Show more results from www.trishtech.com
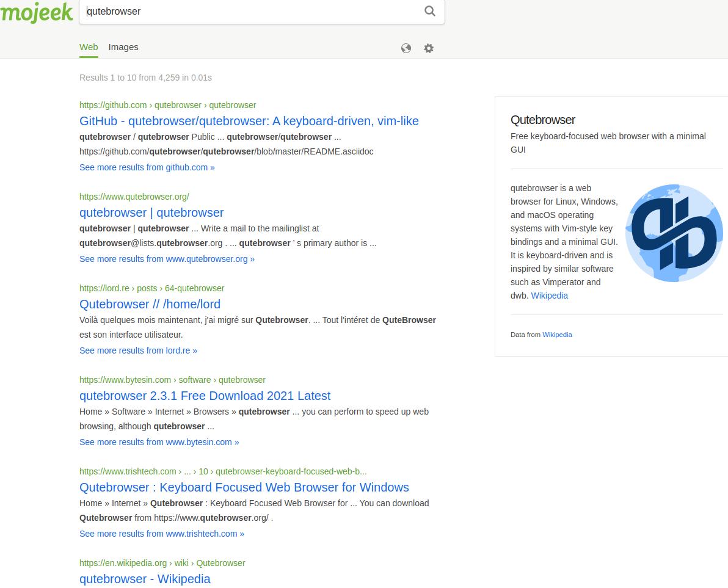The image size is (728, 588). [161, 534]
